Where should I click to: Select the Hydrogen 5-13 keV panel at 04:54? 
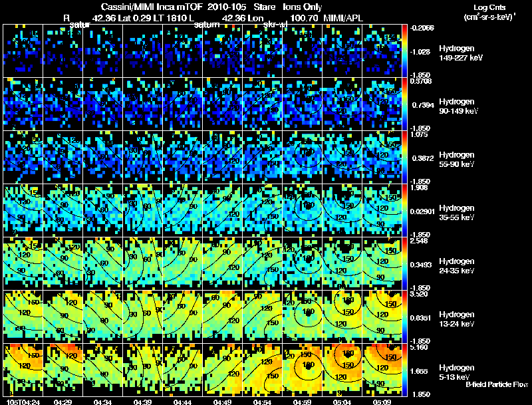tap(262, 370)
